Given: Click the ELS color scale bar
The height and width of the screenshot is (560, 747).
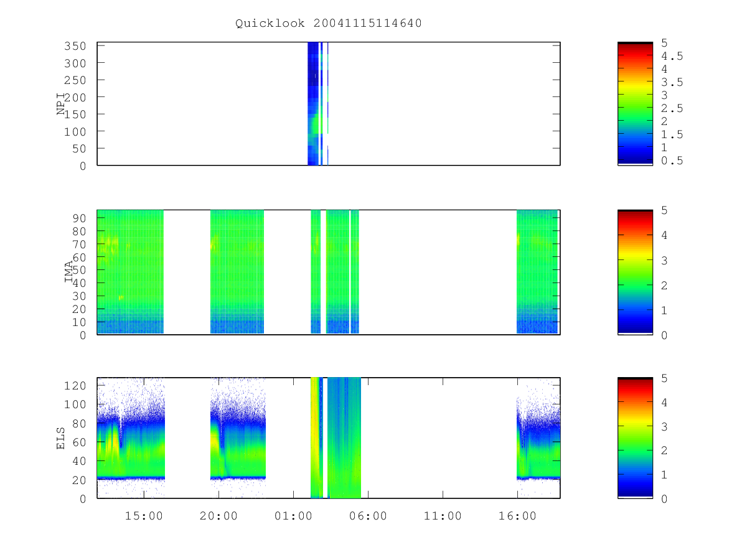Looking at the screenshot, I should coord(635,438).
